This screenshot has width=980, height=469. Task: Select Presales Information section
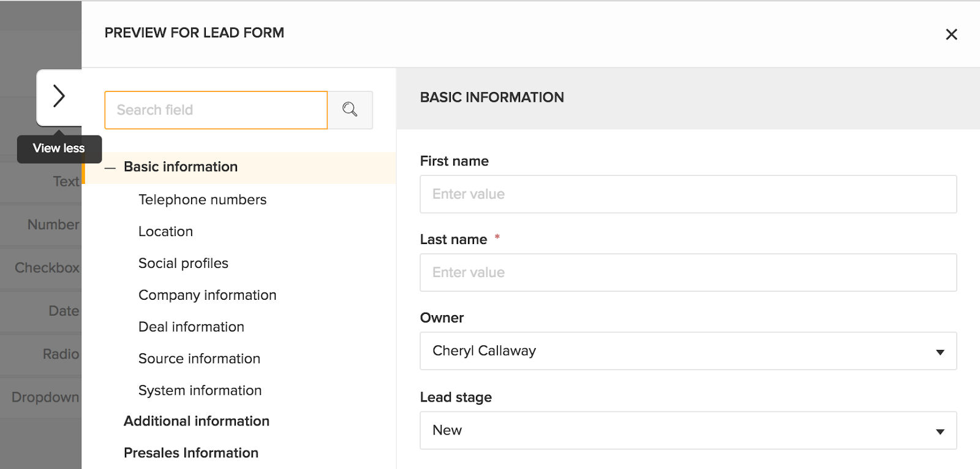tap(191, 453)
